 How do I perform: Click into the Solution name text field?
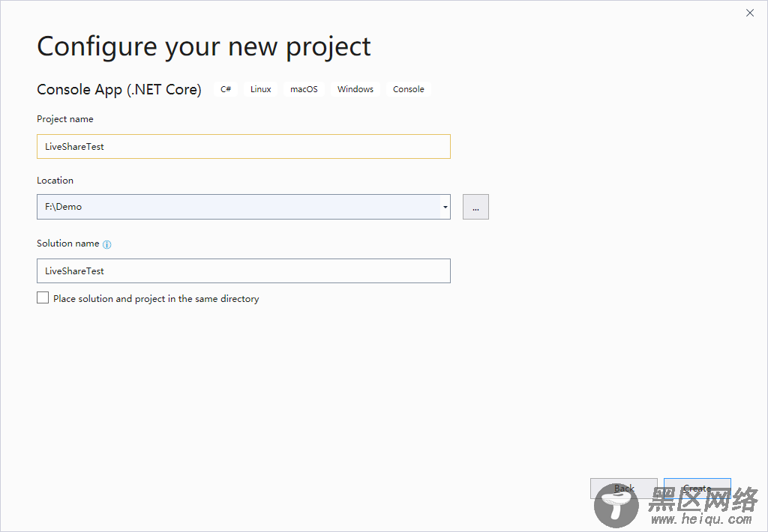click(x=244, y=270)
